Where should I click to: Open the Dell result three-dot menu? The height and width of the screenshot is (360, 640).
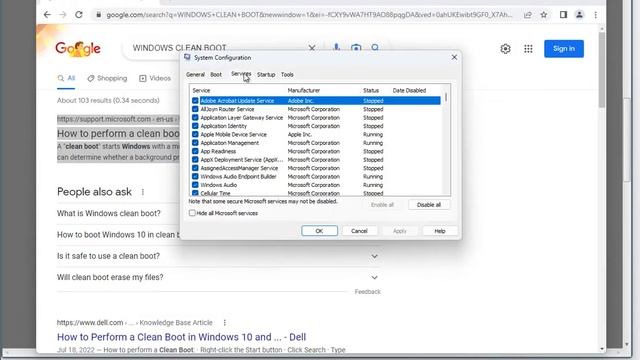pos(224,322)
